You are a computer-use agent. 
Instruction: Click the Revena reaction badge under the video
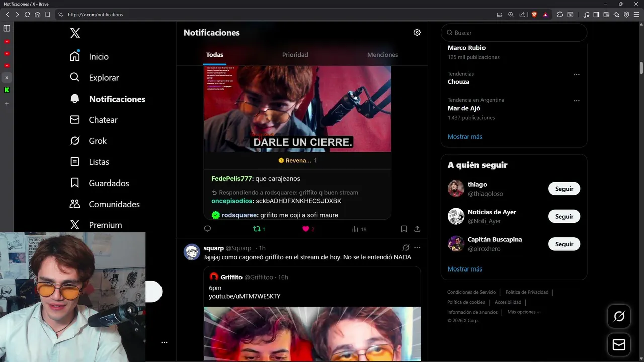click(x=297, y=161)
